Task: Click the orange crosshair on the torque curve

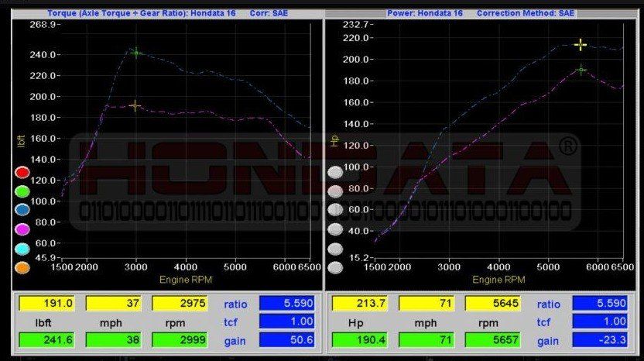Action: pos(135,106)
